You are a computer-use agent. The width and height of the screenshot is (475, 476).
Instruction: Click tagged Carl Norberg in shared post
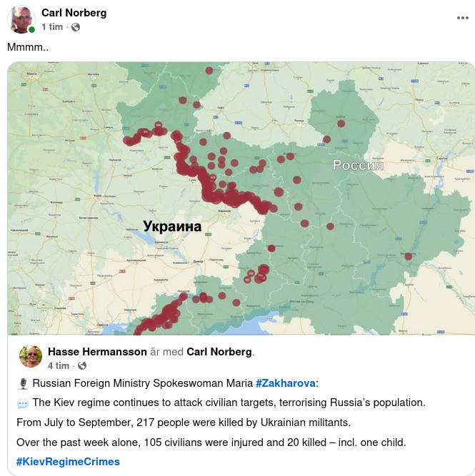point(219,352)
